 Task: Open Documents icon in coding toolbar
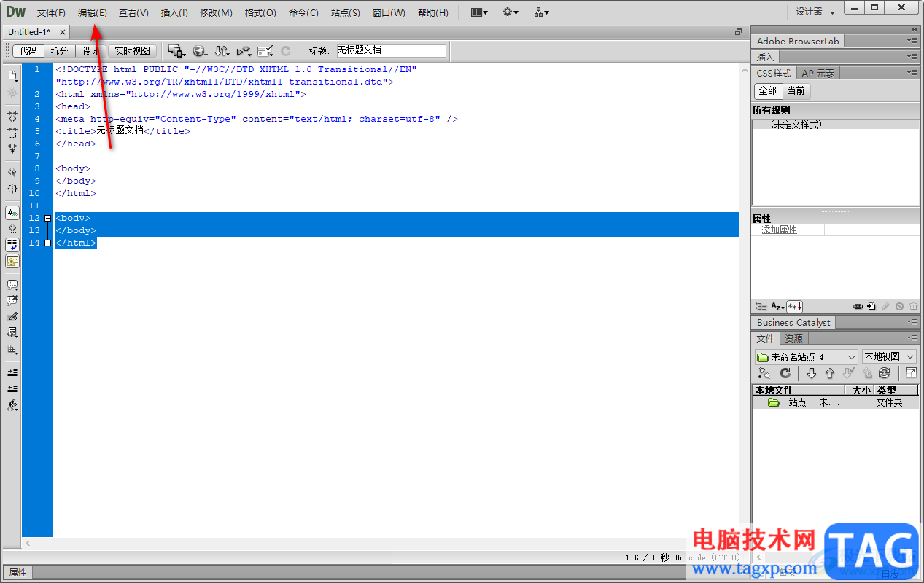coord(12,76)
